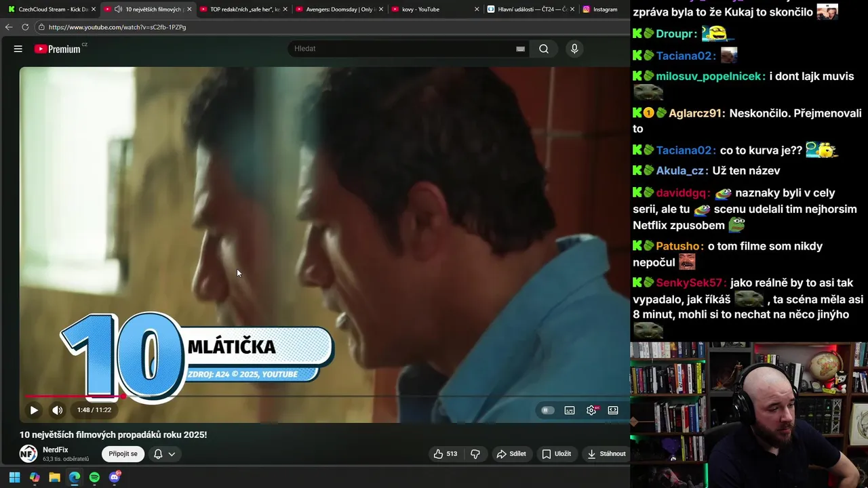Click chat username daviddgq
868x488 pixels.
coord(683,193)
